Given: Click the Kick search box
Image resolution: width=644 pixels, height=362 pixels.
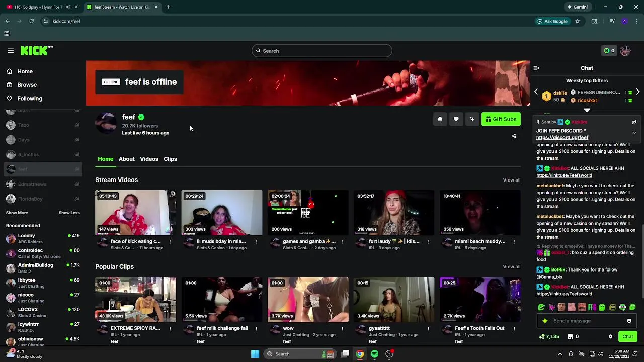Looking at the screenshot, I should [322, 51].
